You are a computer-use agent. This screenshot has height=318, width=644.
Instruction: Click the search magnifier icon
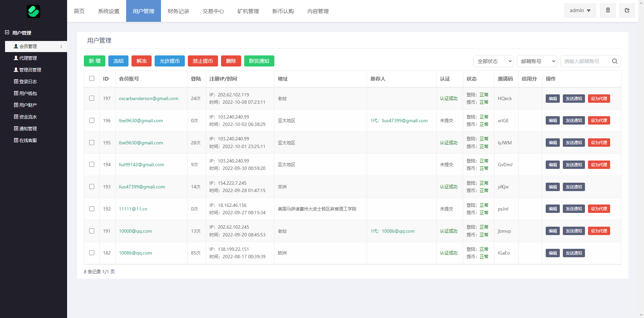[x=614, y=61]
